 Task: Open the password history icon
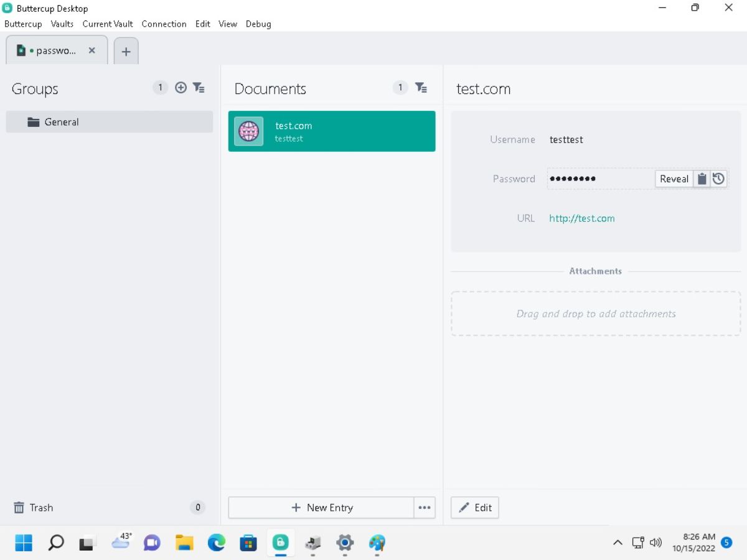718,179
